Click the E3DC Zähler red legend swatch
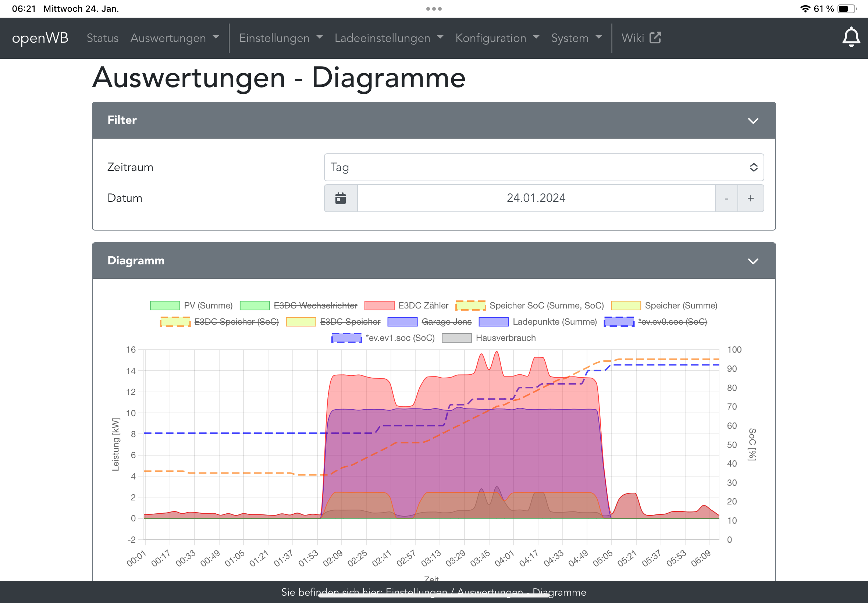Image resolution: width=868 pixels, height=603 pixels. [379, 305]
